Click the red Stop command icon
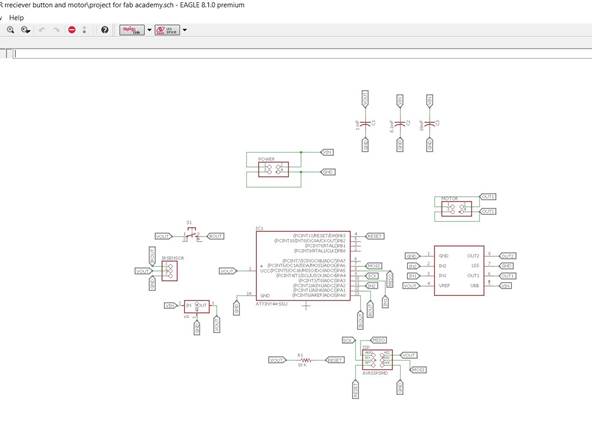The image size is (592, 426). tap(72, 30)
